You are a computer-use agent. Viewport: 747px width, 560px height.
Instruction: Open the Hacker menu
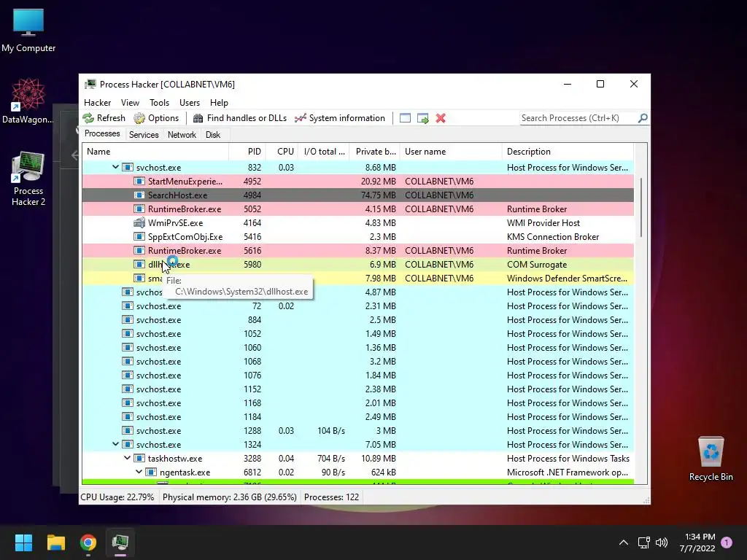(97, 102)
